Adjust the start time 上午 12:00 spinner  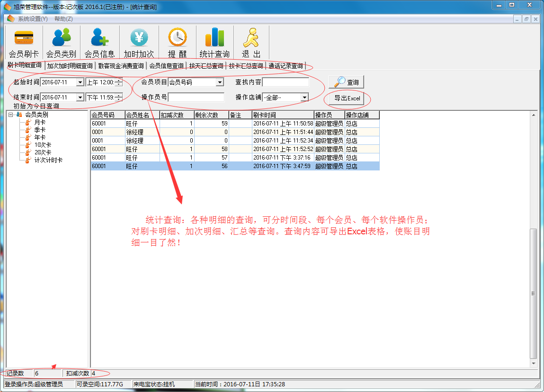[119, 82]
